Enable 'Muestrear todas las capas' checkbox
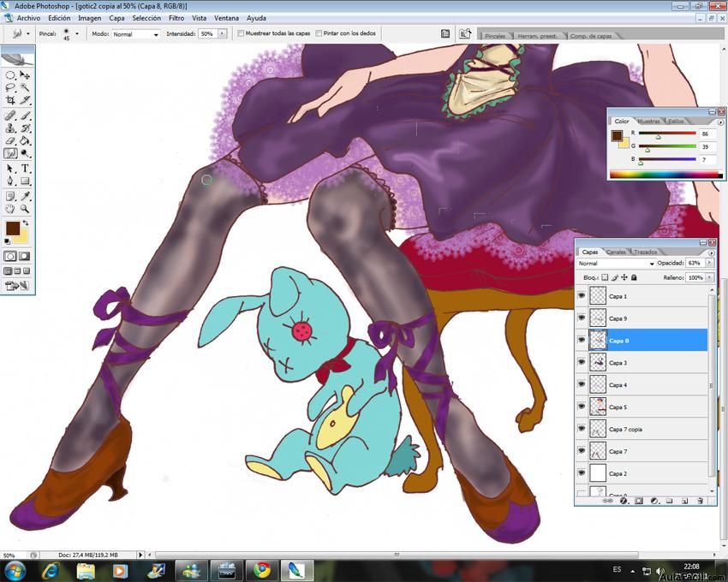The image size is (728, 582). 241,33
